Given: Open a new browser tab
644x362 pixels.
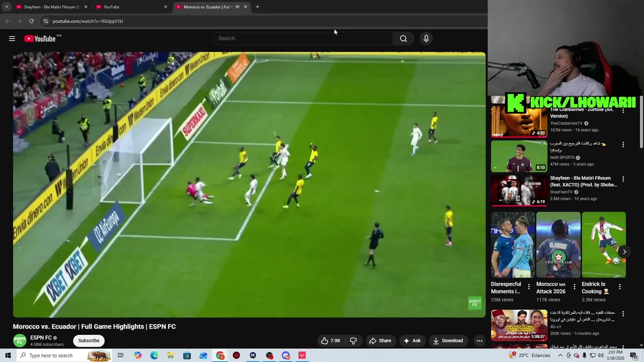Looking at the screenshot, I should click(258, 7).
